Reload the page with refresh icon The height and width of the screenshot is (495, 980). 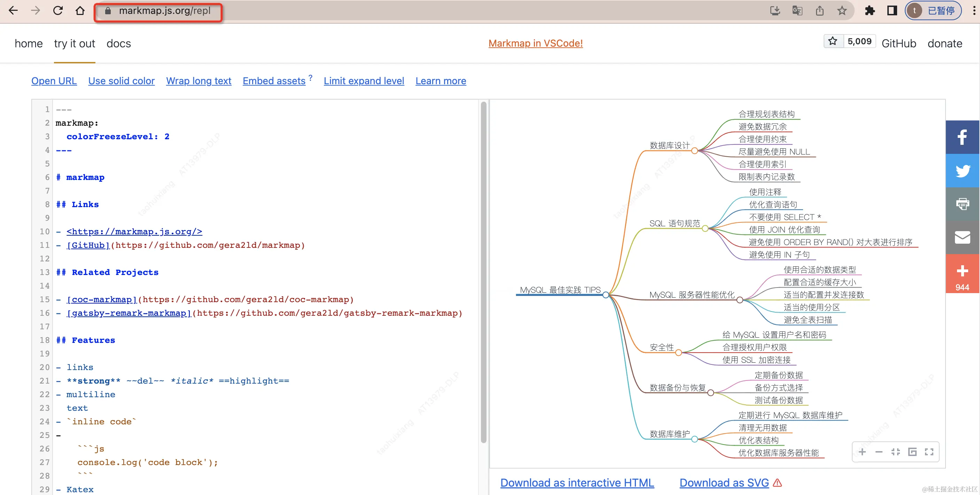click(x=58, y=10)
